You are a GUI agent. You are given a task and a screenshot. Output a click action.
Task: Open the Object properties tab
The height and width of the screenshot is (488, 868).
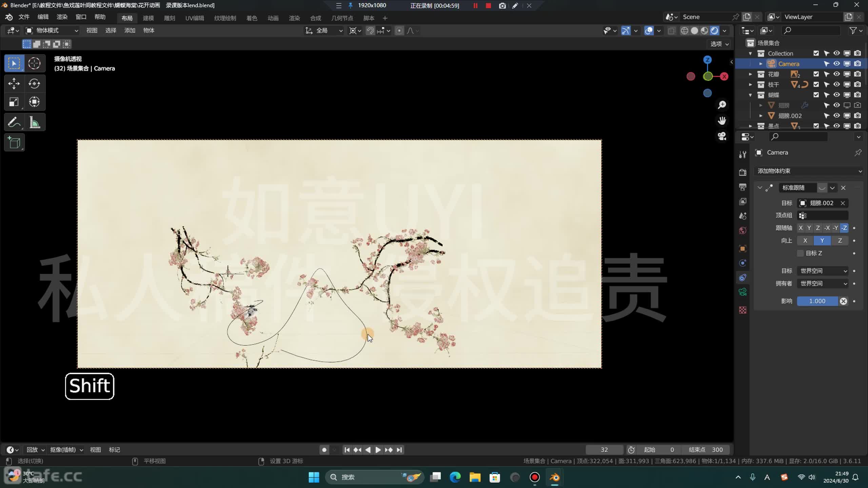click(743, 249)
